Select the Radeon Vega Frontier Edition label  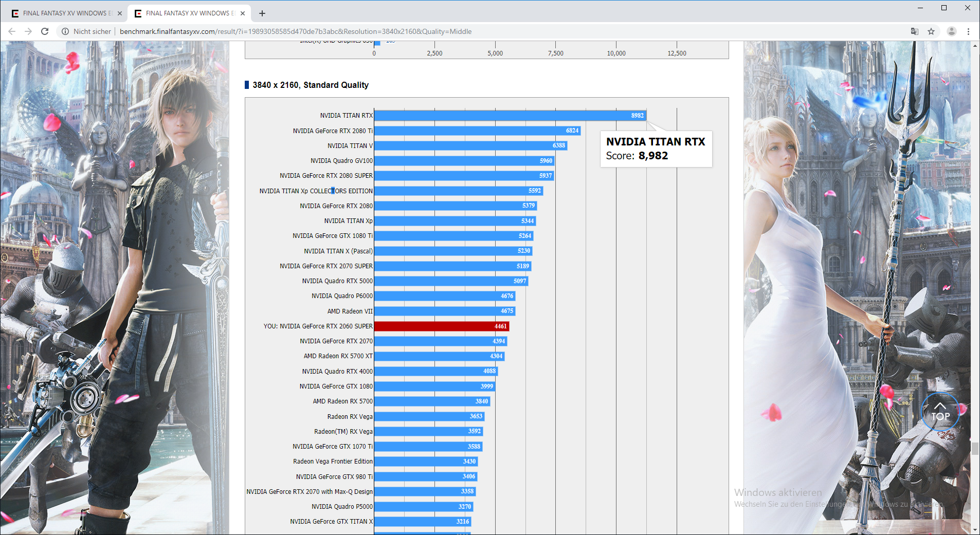pos(333,462)
